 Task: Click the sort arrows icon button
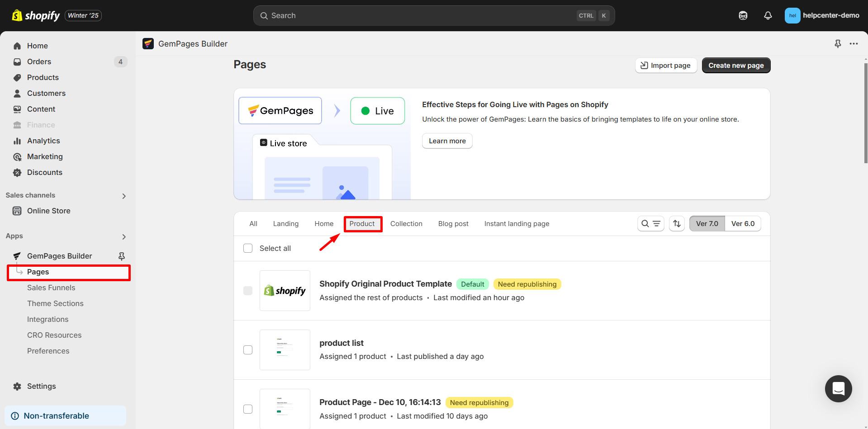coord(677,224)
